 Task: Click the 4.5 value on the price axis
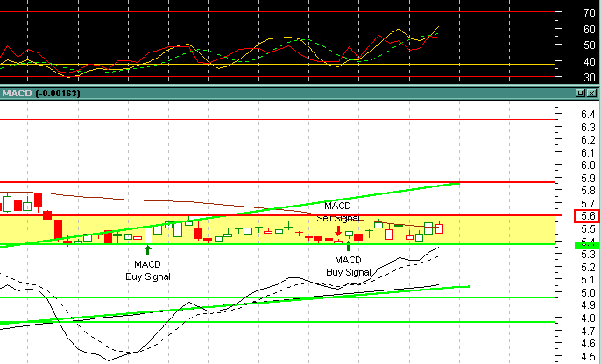[x=588, y=357]
